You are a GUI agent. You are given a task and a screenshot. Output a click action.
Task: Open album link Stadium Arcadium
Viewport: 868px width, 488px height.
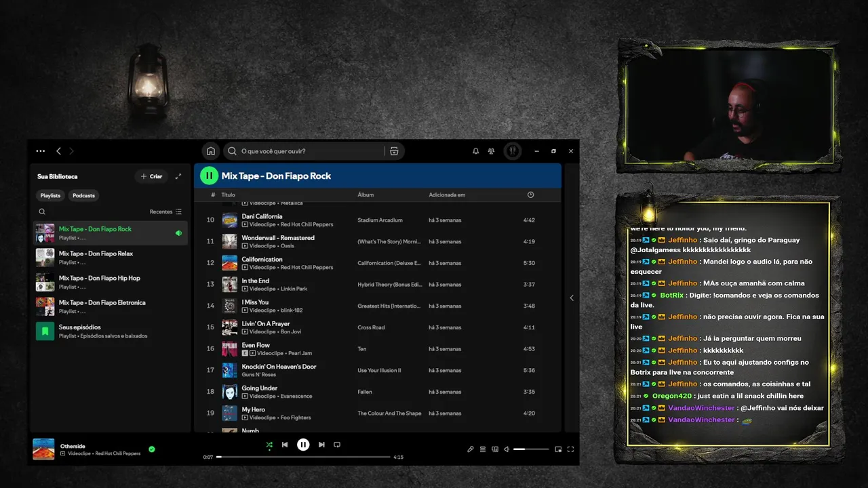pos(380,220)
